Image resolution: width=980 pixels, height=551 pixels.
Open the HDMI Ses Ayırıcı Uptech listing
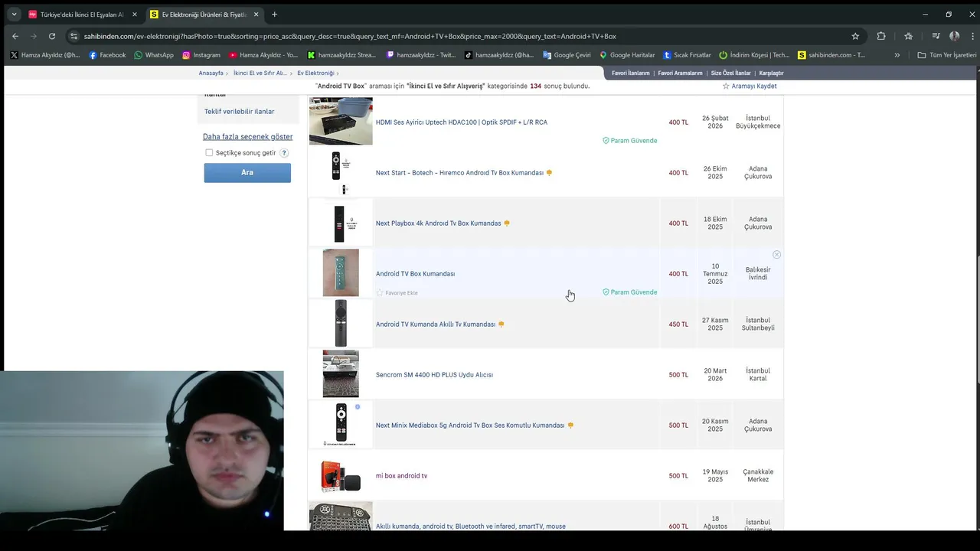point(461,122)
